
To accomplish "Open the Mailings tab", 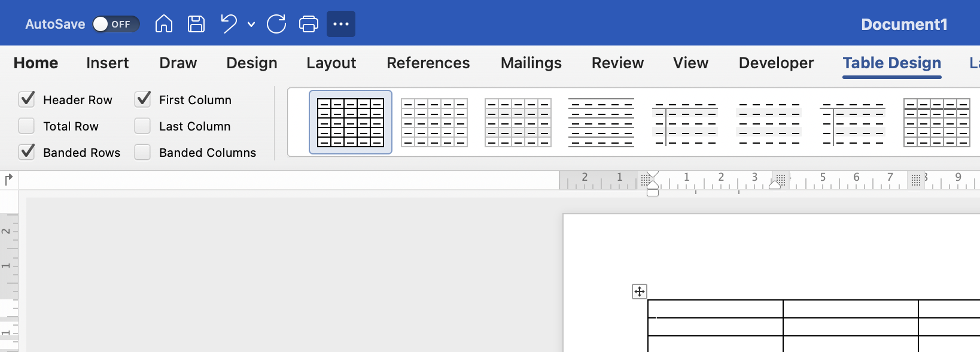I will [531, 63].
